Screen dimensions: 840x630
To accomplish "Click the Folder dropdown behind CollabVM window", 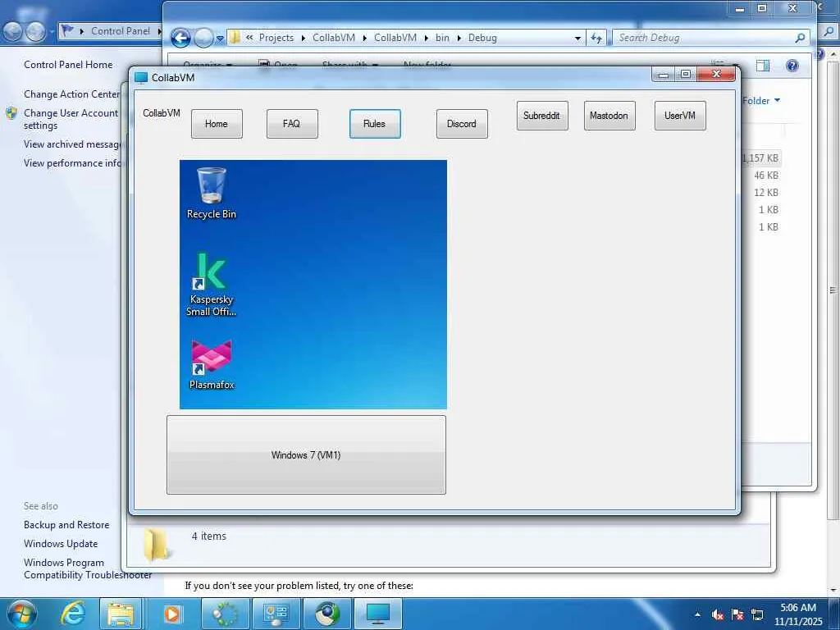I will [761, 101].
